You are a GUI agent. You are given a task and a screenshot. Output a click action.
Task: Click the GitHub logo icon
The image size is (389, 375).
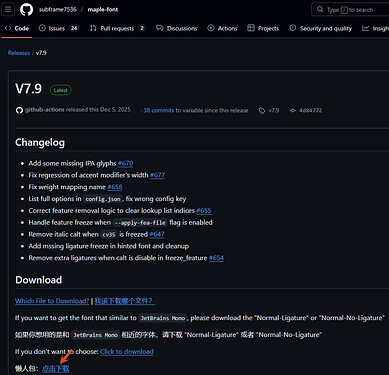click(26, 10)
